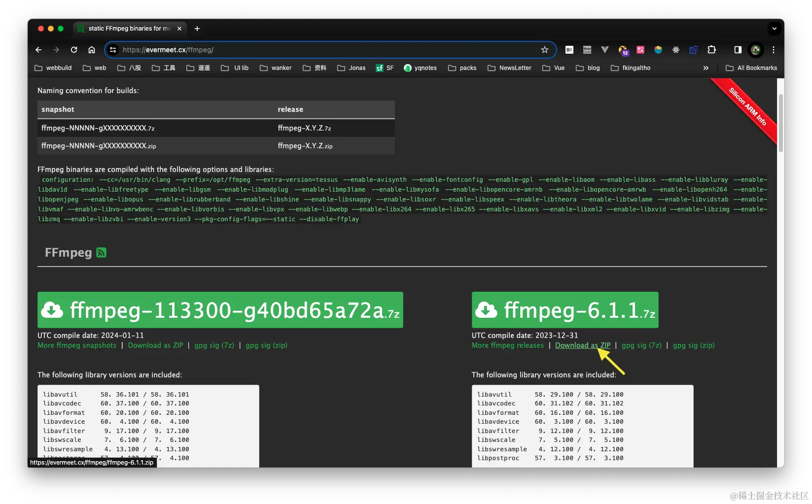This screenshot has width=812, height=504.
Task: Open the Vue devtools extension icon
Action: 605,50
